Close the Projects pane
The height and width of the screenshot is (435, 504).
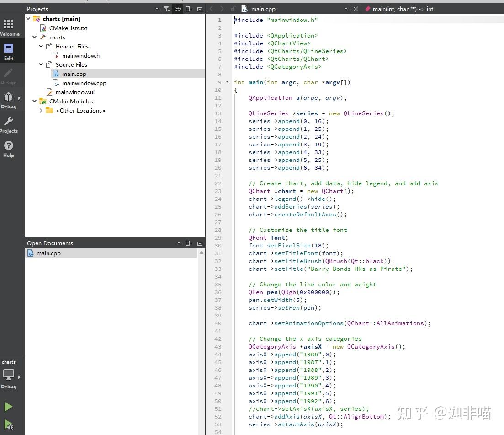click(200, 9)
